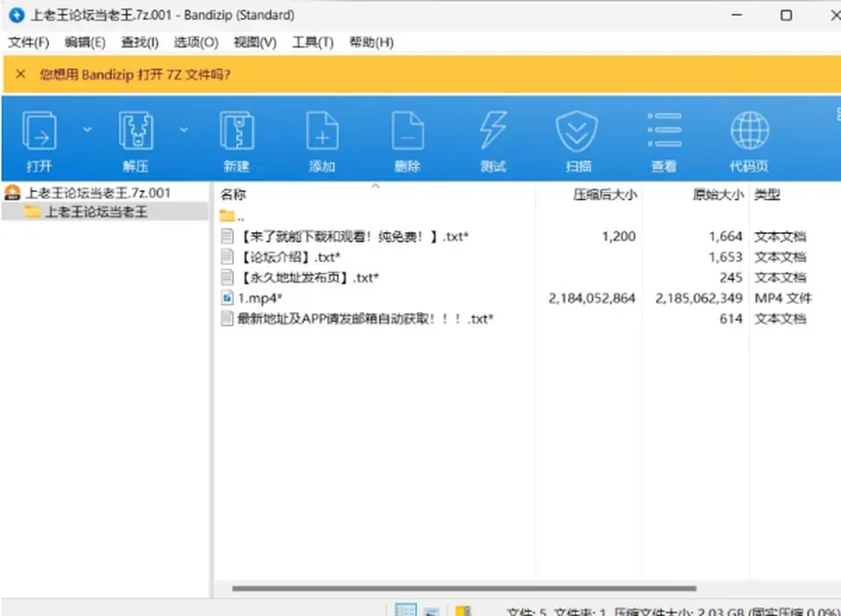
Task: Click the parent folder ".." icon
Action: click(x=227, y=216)
